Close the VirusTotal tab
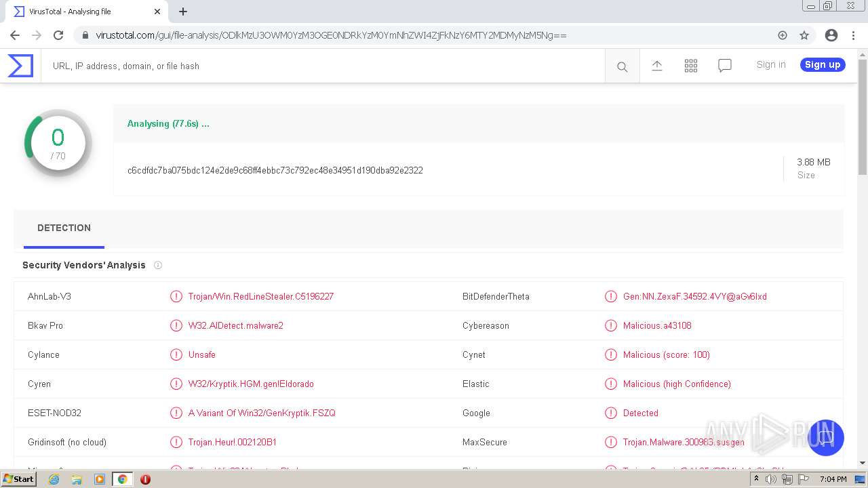868x488 pixels. pyautogui.click(x=157, y=12)
